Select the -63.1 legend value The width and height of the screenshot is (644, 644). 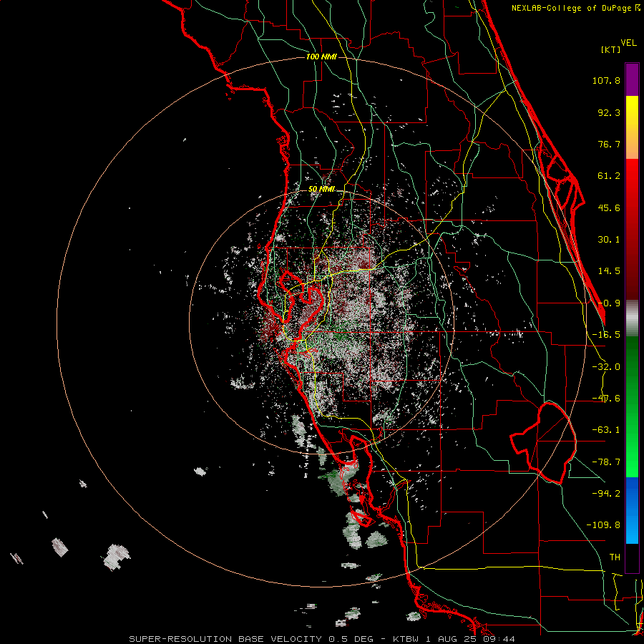coord(606,430)
